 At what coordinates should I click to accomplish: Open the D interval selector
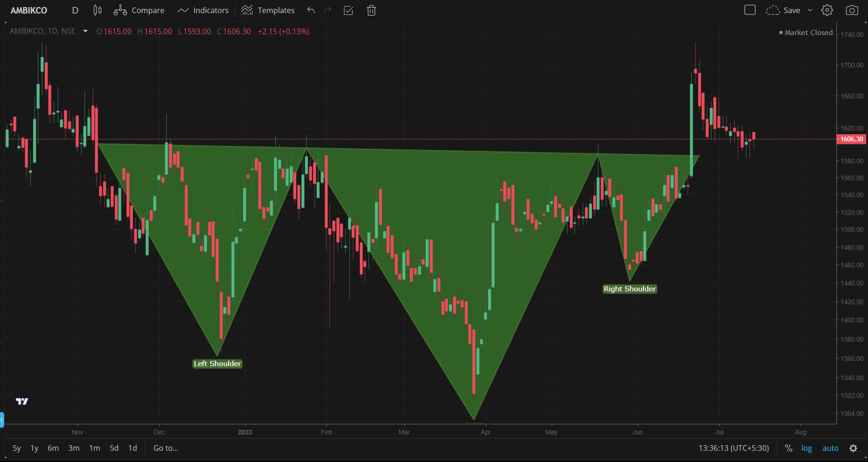tap(75, 10)
